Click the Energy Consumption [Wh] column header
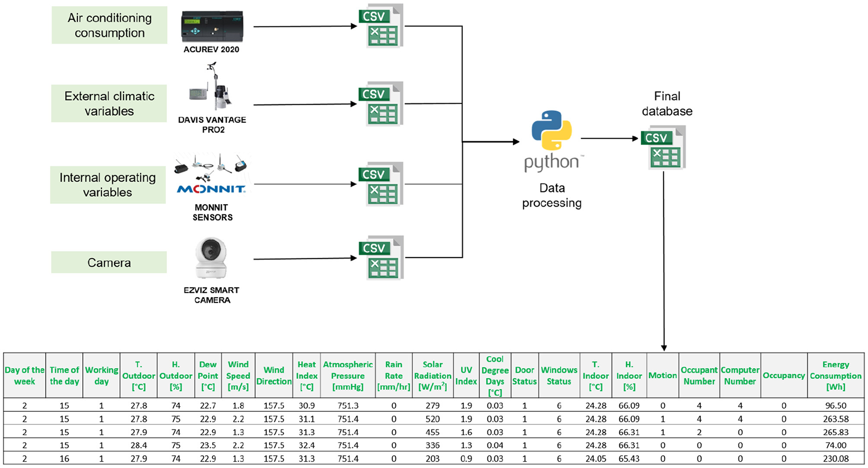Image resolution: width=868 pixels, height=468 pixels. [x=835, y=375]
